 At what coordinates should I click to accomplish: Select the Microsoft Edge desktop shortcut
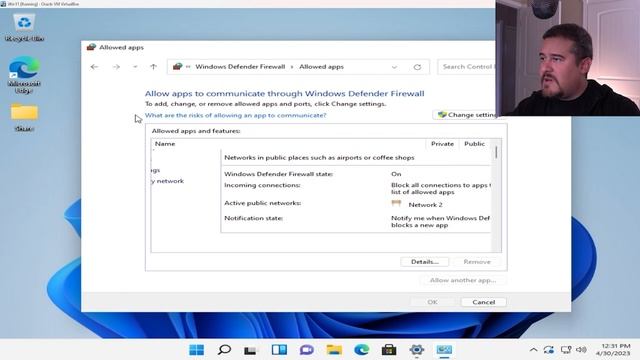[24, 75]
